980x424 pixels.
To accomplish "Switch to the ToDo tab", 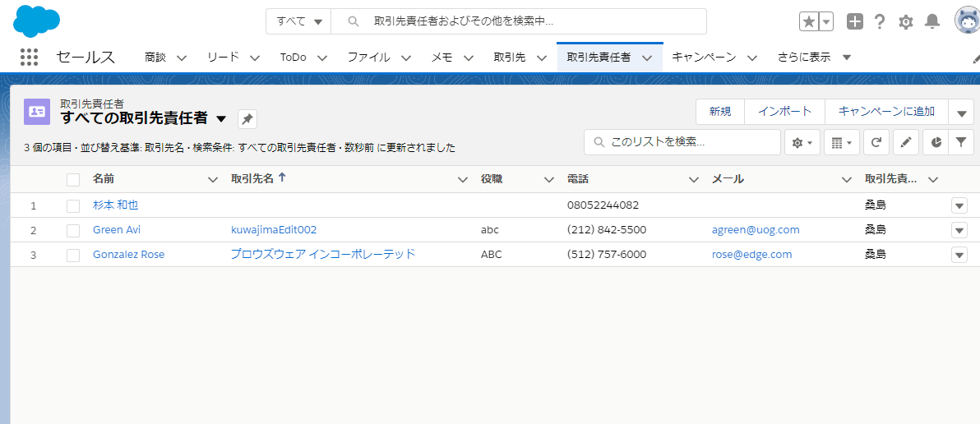I will 294,57.
